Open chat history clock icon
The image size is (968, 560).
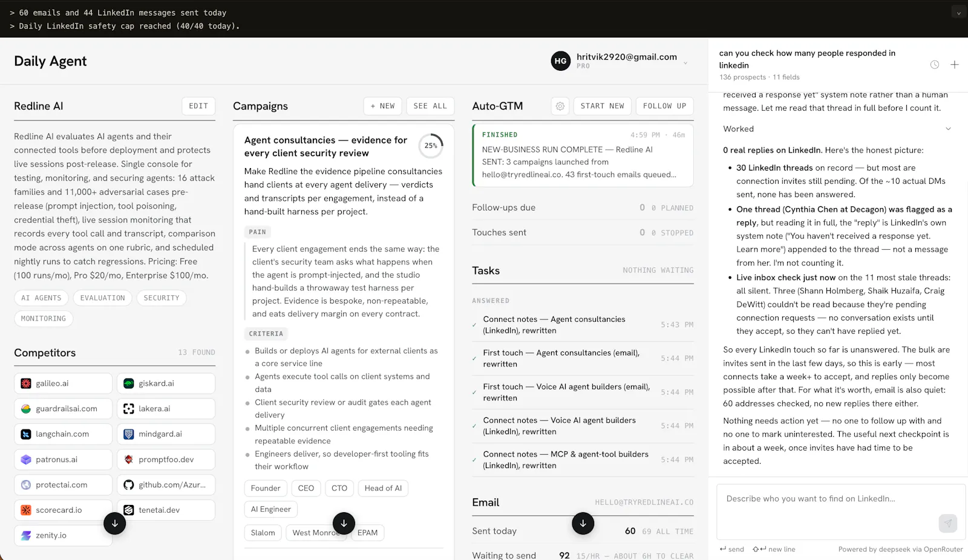[x=935, y=65]
